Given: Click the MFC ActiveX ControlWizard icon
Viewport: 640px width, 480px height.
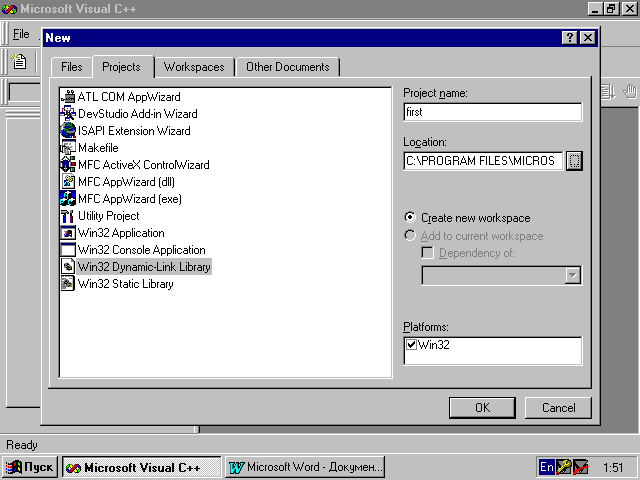Looking at the screenshot, I should pos(68,164).
